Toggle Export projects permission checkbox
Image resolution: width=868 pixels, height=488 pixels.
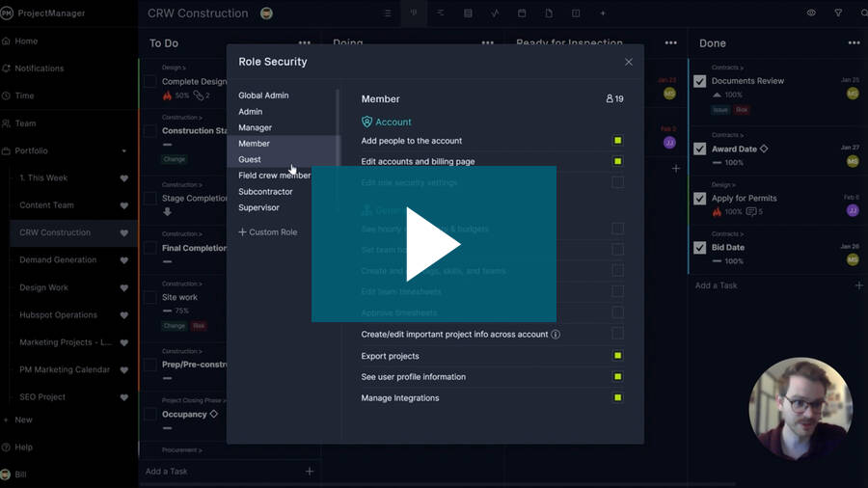click(x=617, y=355)
